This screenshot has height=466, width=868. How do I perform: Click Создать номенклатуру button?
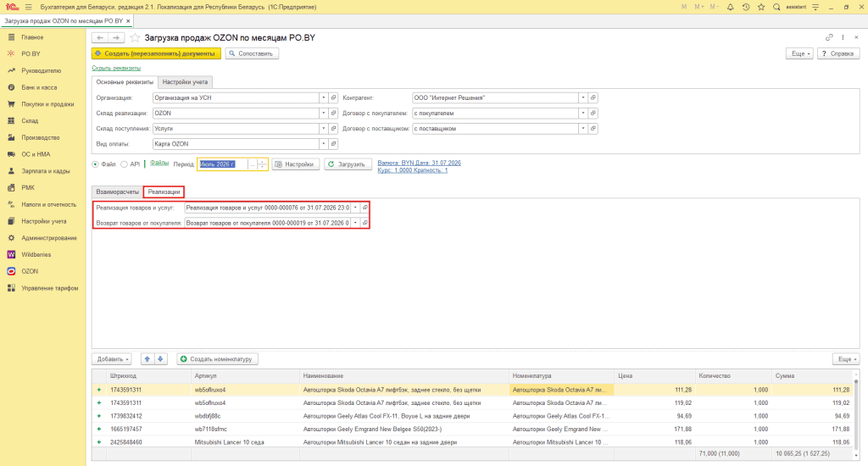(x=217, y=359)
